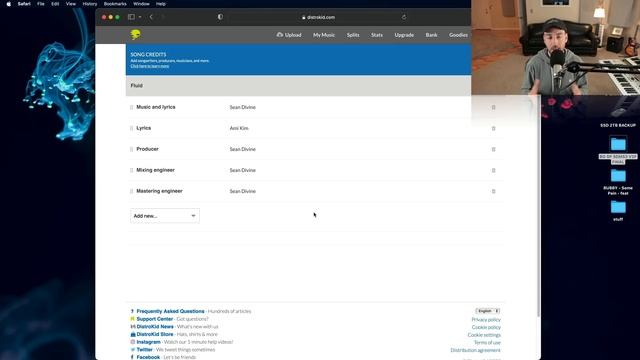Grab the Music and lyrics drag handle

point(131,107)
